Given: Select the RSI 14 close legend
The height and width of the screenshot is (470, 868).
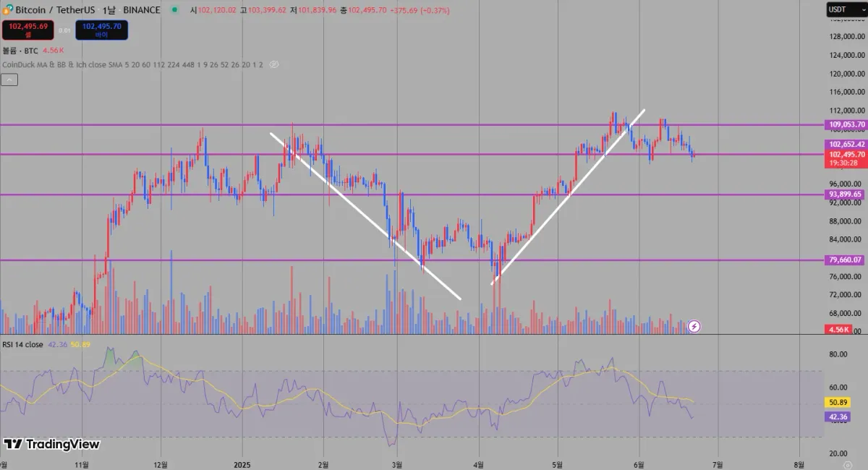Looking at the screenshot, I should pyautogui.click(x=23, y=345).
